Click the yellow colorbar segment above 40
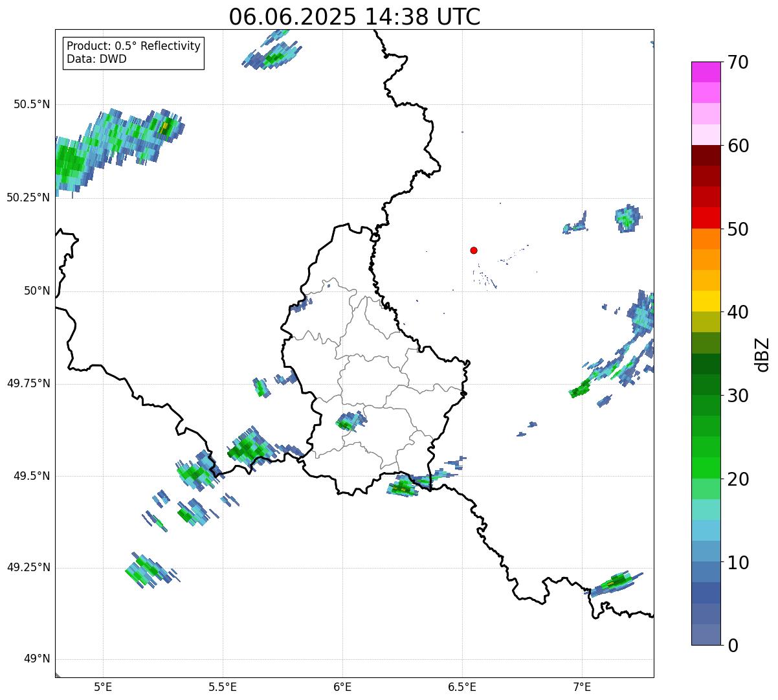Screen dimensions: 778x700 tap(706, 301)
